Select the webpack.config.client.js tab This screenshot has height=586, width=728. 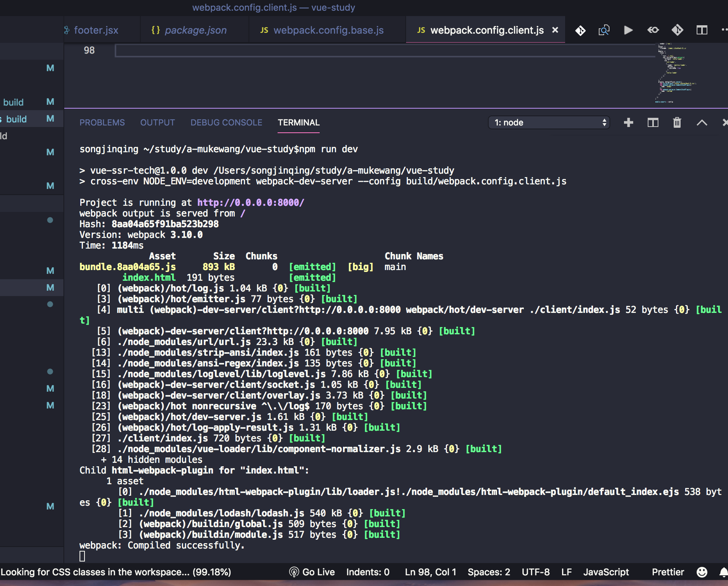486,30
